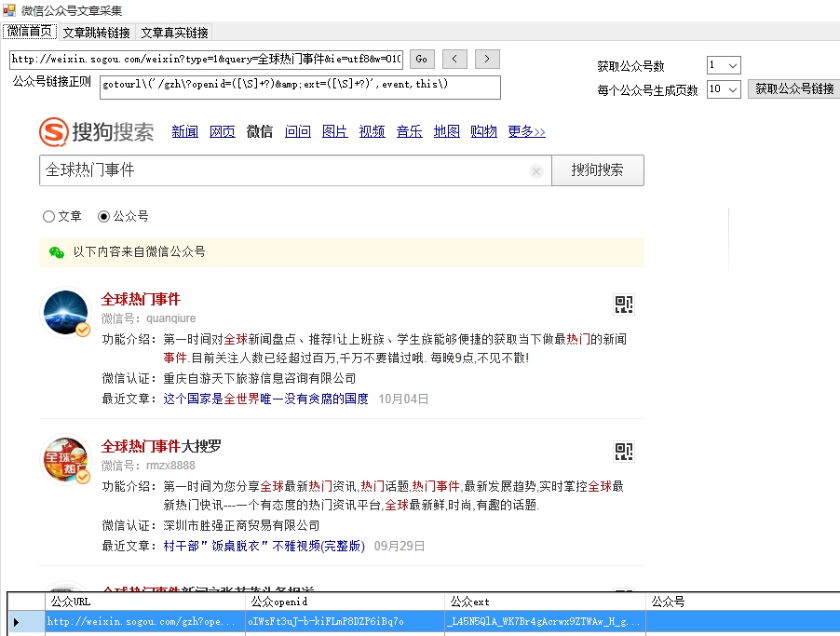
Task: Click the 搜狗搜索 search button
Action: pos(597,170)
